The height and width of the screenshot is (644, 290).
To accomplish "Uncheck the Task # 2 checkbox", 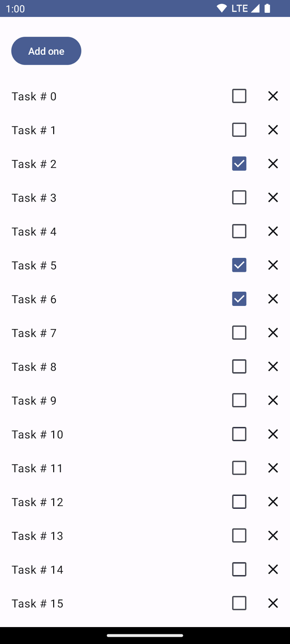I will pos(239,164).
